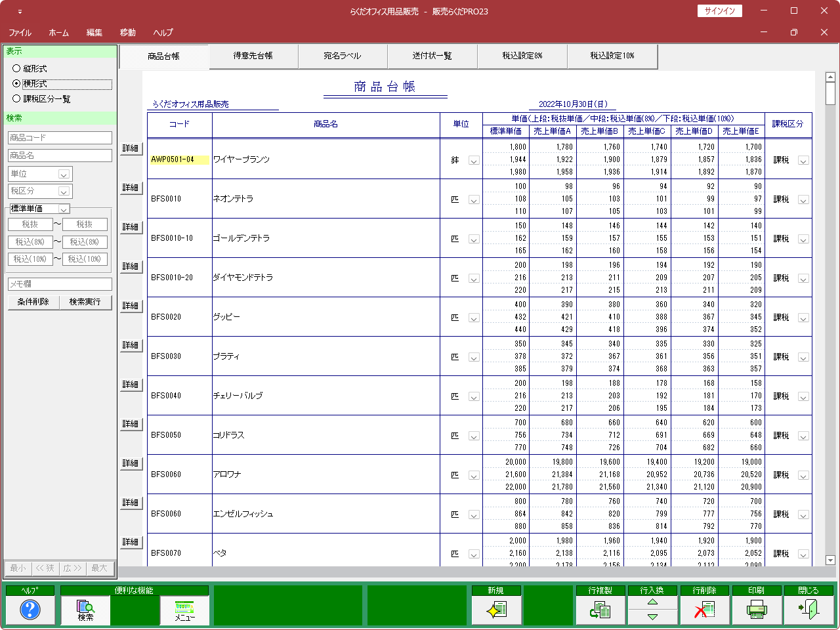The width and height of the screenshot is (840, 630).
Task: Open the 移動 menu
Action: (128, 32)
